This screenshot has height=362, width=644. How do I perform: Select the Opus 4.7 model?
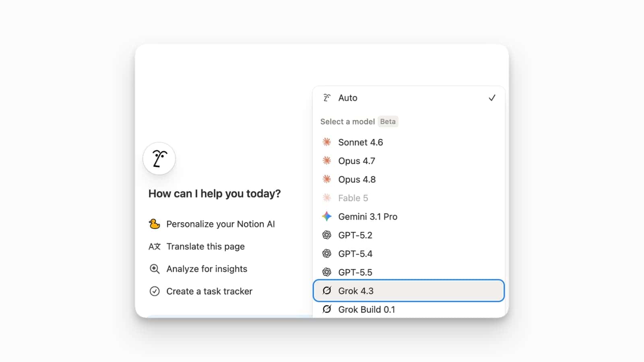point(409,161)
